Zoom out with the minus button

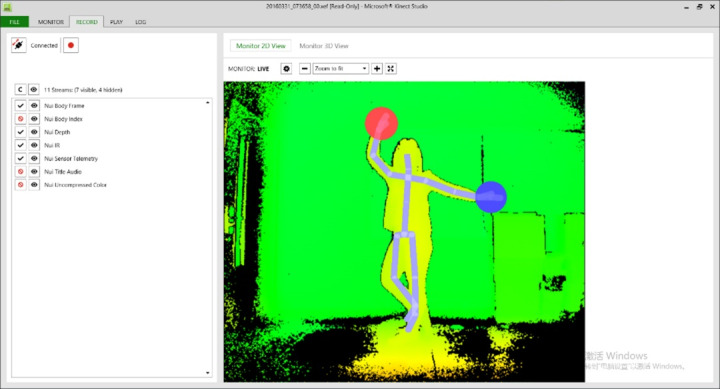pyautogui.click(x=305, y=68)
